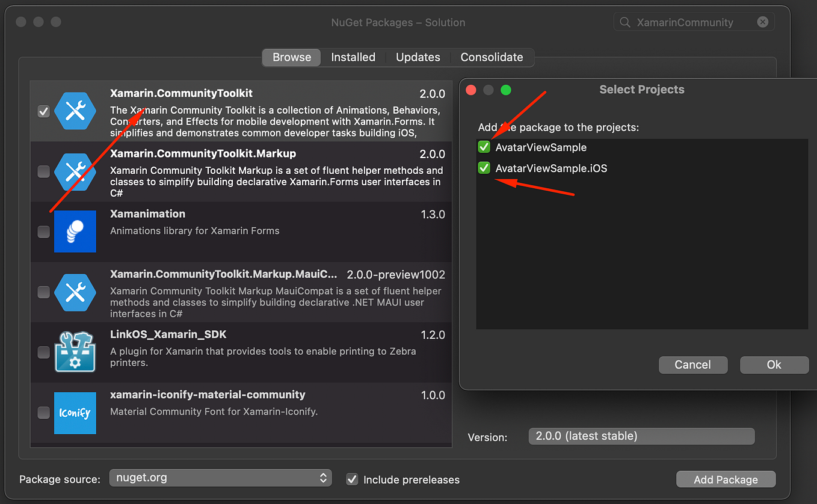Click the LinkOS 1.2.0 version number
The height and width of the screenshot is (504, 817).
click(x=433, y=335)
